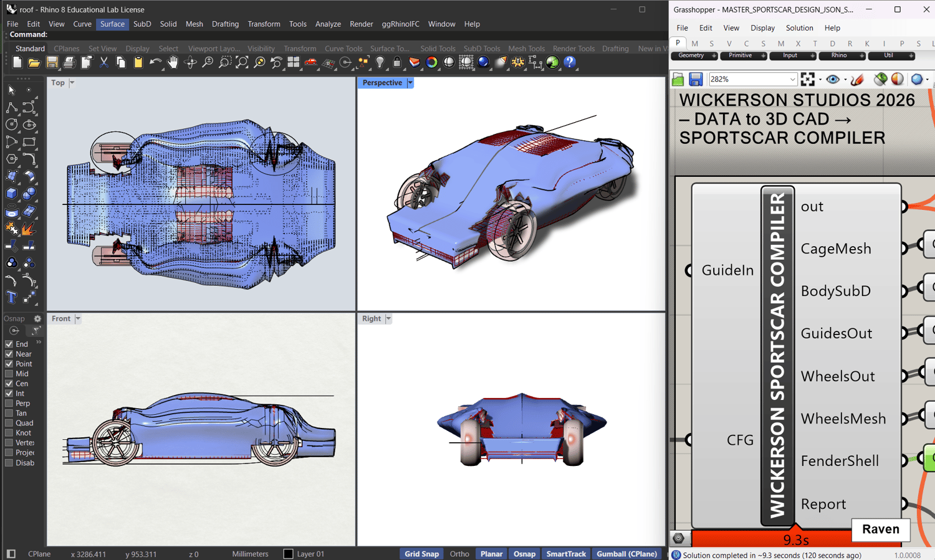Viewport: 935px width, 560px height.
Task: Enable the Mid osnap checkbox
Action: click(x=9, y=374)
